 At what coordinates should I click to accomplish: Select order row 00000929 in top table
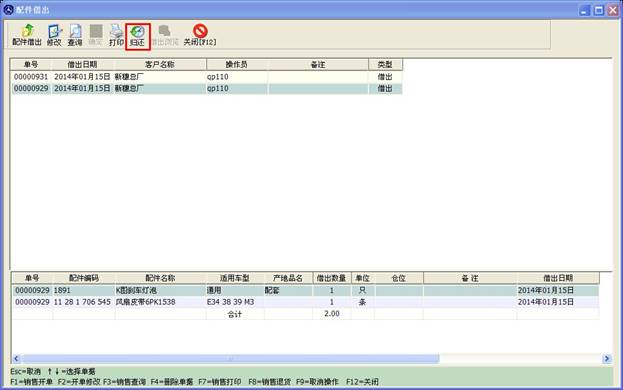click(207, 88)
